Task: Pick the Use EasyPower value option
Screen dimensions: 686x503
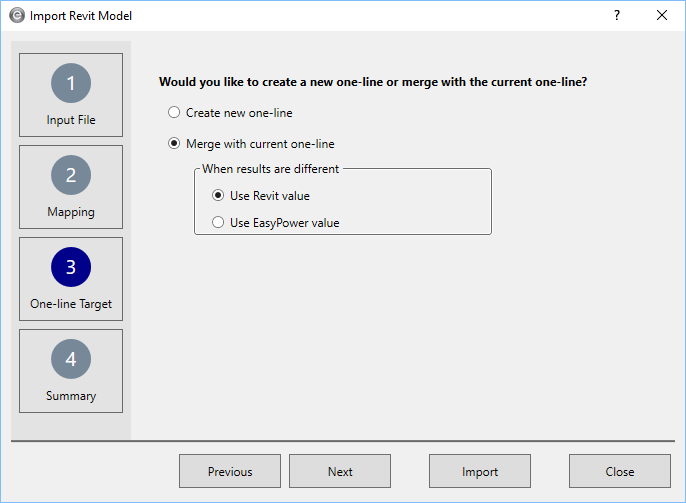Action: pos(219,223)
